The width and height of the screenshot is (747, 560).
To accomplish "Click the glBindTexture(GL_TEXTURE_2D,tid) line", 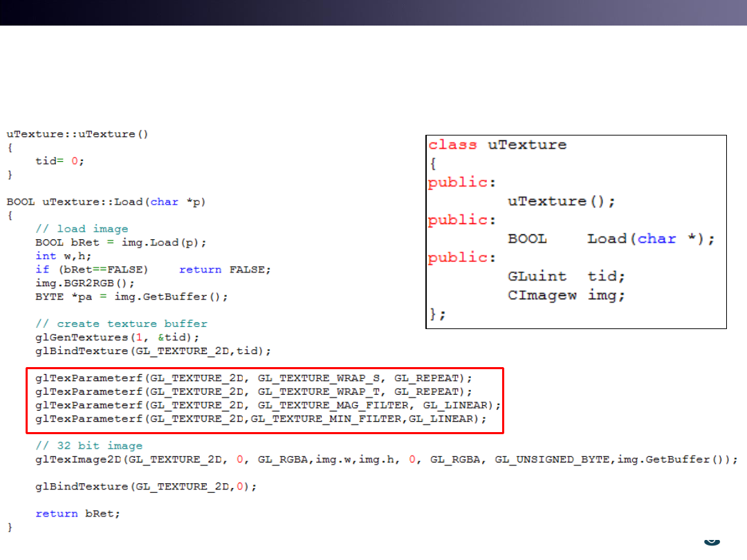I will pos(153,351).
